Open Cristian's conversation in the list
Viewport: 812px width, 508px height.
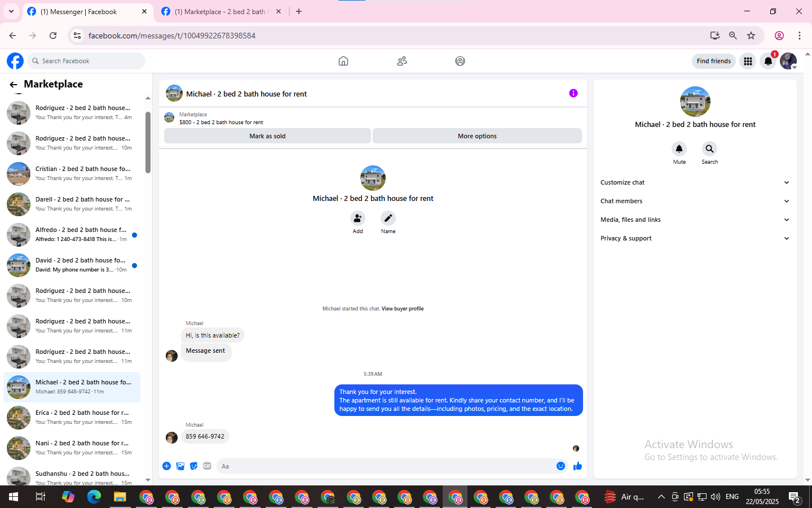(x=72, y=174)
